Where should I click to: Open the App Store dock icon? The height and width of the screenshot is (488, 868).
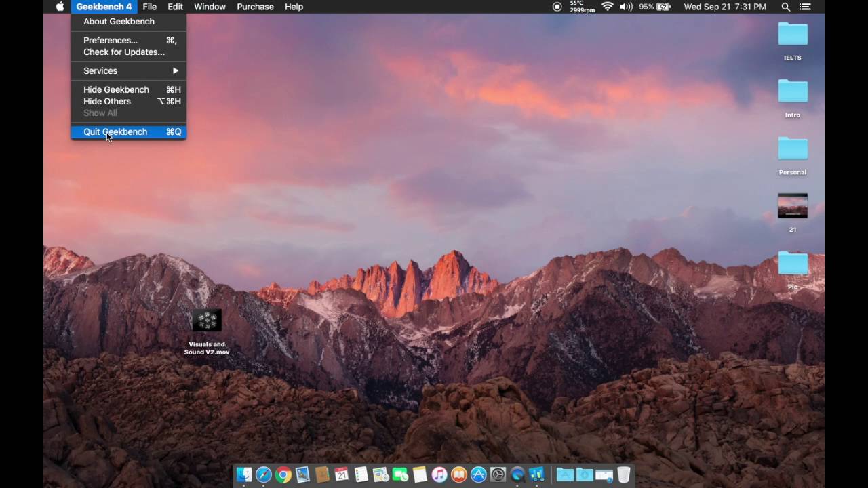tap(479, 475)
